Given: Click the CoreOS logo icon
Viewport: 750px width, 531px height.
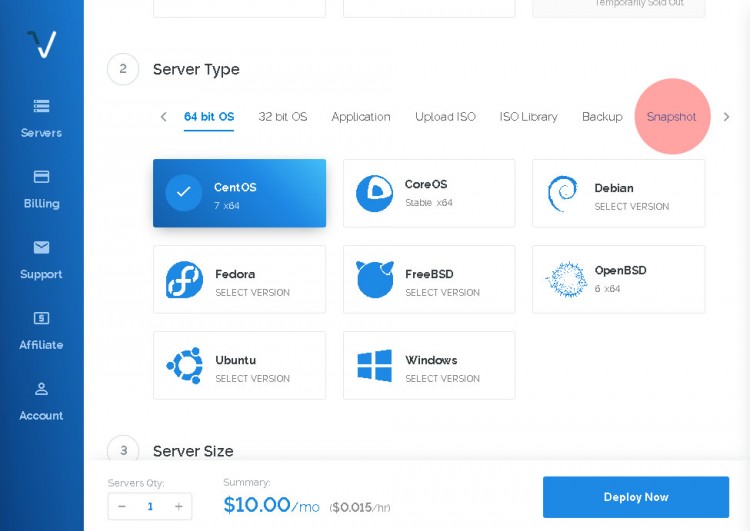Looking at the screenshot, I should (375, 193).
